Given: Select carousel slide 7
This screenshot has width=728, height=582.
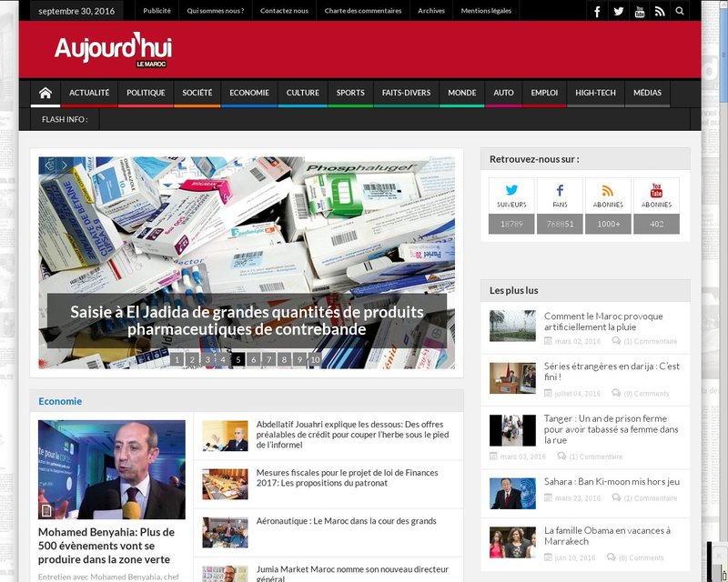Looking at the screenshot, I should tap(268, 360).
